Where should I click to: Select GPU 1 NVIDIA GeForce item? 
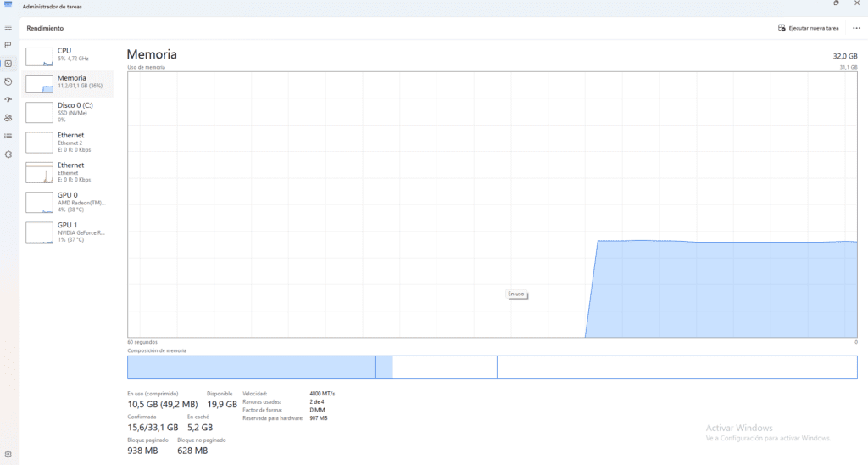(68, 232)
